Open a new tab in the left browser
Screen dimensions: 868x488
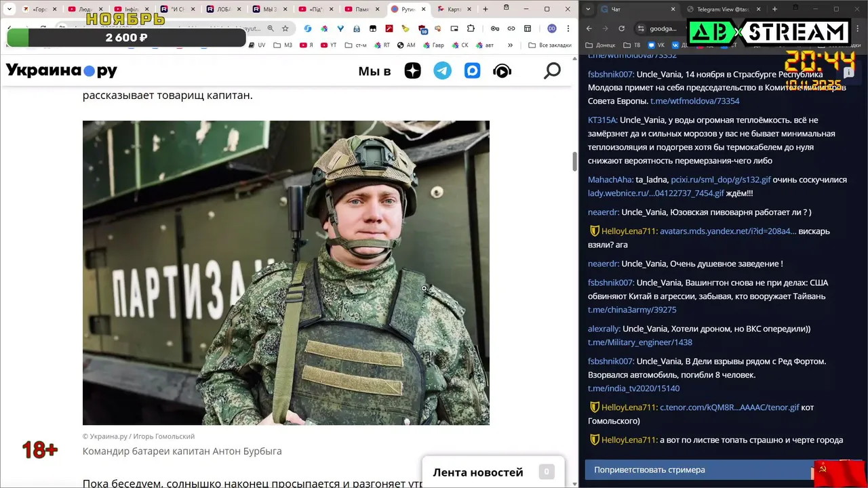tap(486, 9)
